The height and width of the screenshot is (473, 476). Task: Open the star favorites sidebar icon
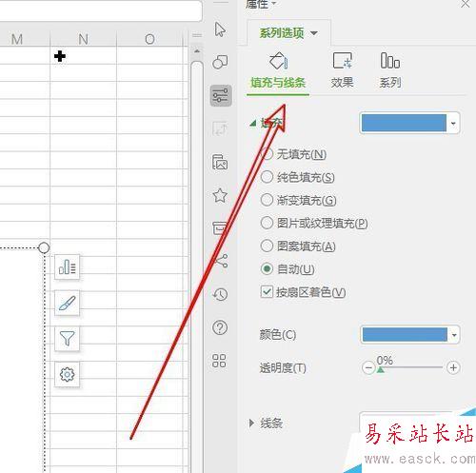click(220, 195)
